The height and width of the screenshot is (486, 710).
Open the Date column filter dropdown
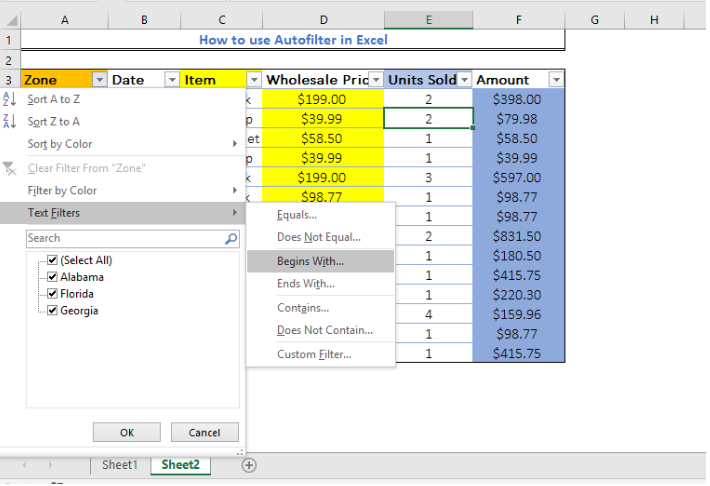(x=172, y=80)
